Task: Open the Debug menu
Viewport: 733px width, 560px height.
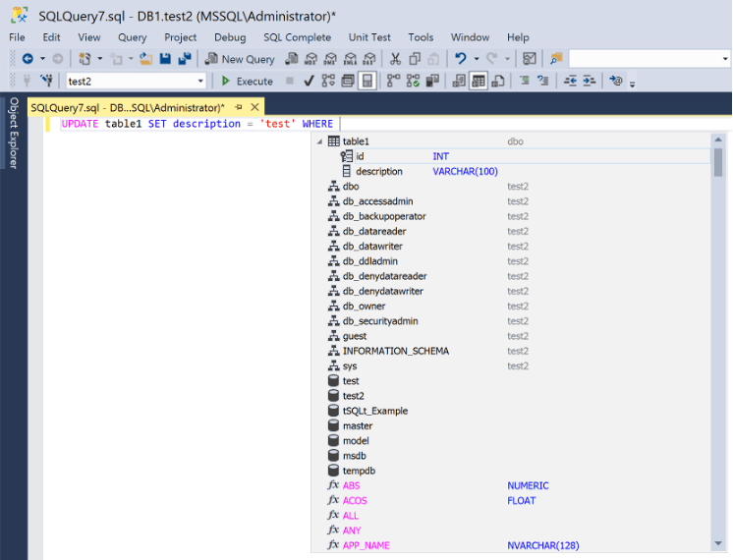Action: (230, 37)
